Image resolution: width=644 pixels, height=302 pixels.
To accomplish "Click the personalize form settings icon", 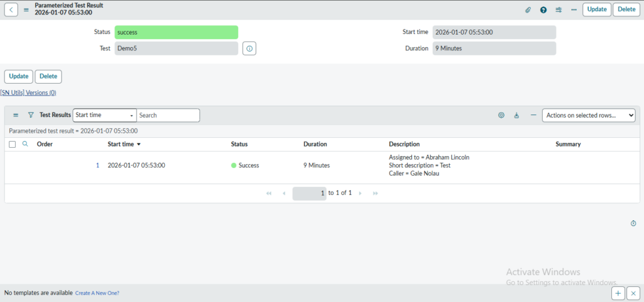I will coord(558,9).
